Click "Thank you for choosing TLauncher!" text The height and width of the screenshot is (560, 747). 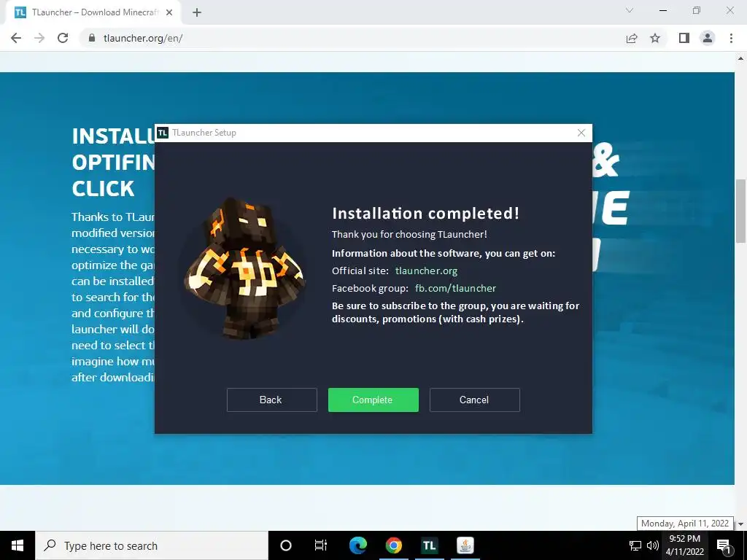click(x=409, y=234)
